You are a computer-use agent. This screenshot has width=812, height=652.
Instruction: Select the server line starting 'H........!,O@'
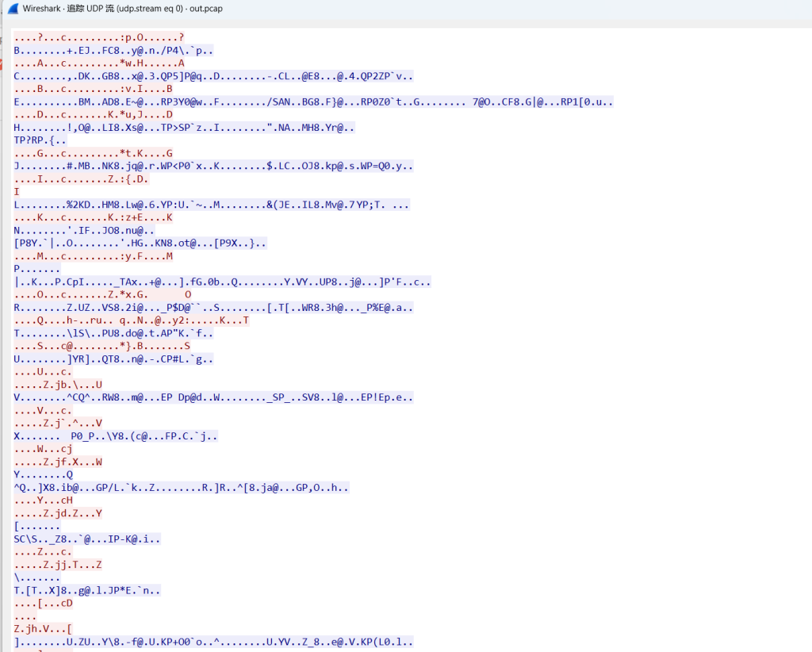pos(184,127)
